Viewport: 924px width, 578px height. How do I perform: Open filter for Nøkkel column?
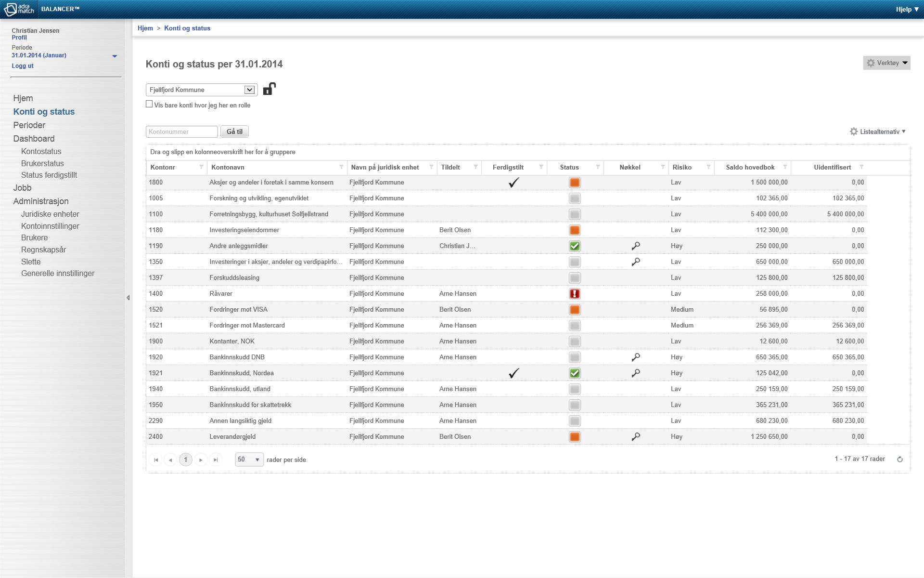click(x=663, y=167)
